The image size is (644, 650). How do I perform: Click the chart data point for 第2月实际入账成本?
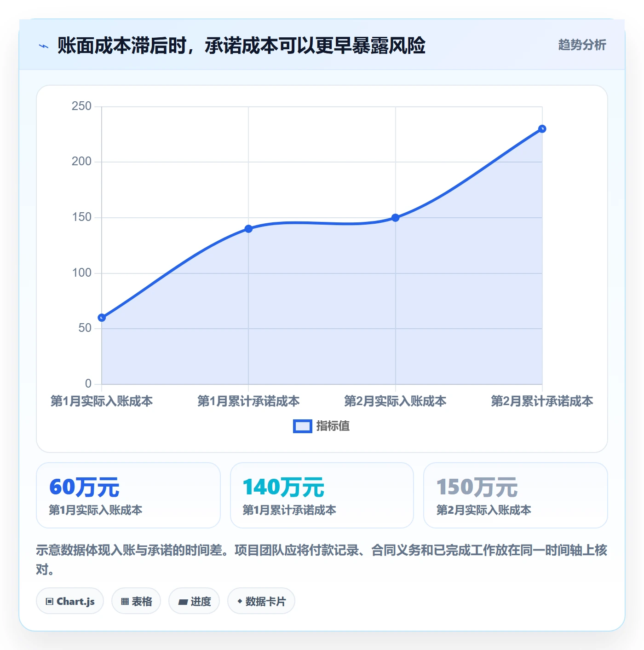click(396, 218)
